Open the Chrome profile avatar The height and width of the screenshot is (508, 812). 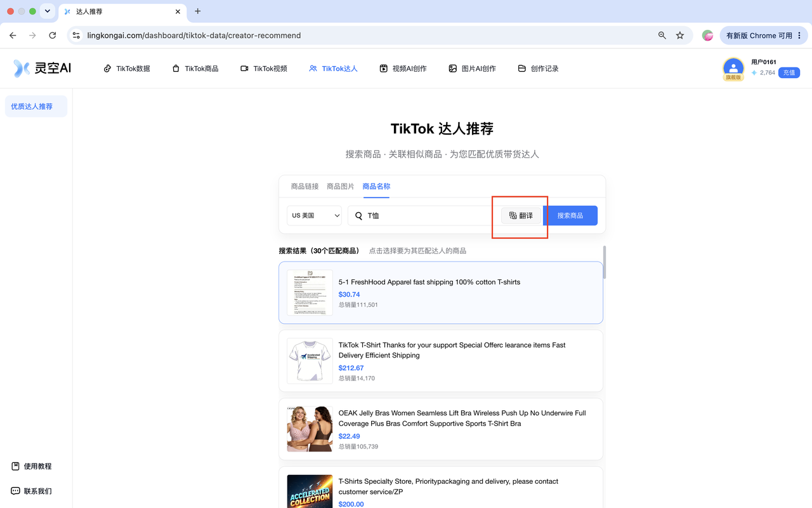707,36
